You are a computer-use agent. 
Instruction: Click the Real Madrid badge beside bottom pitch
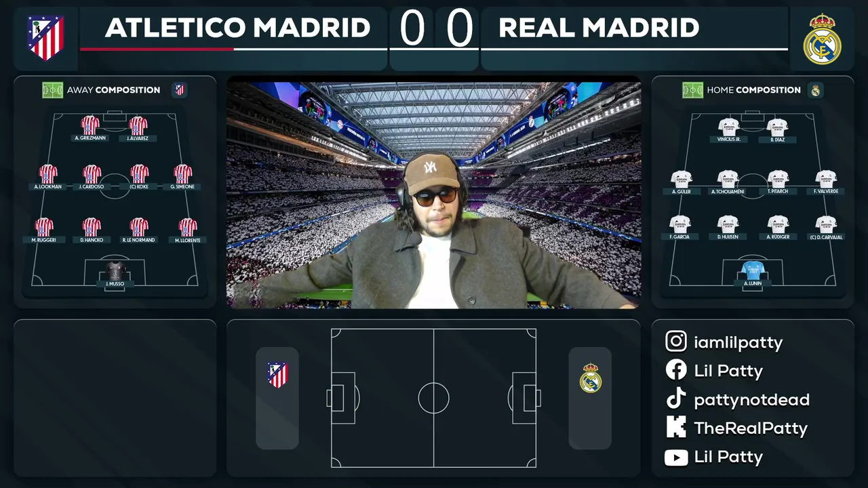pos(591,378)
